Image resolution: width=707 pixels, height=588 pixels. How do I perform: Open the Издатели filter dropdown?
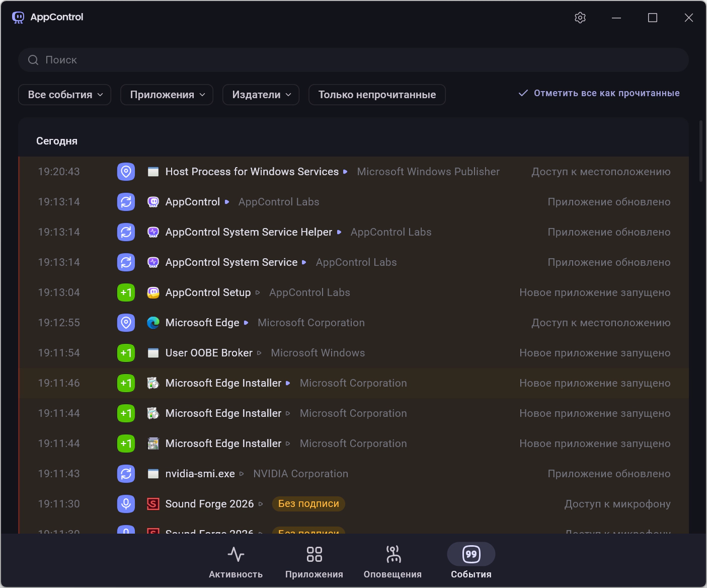click(x=261, y=95)
